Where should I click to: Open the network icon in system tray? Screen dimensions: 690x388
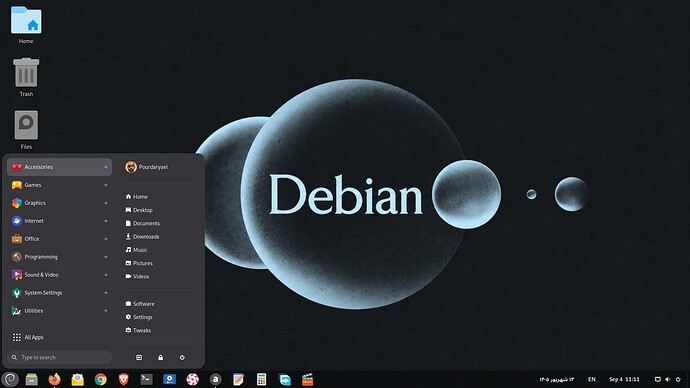click(x=657, y=379)
